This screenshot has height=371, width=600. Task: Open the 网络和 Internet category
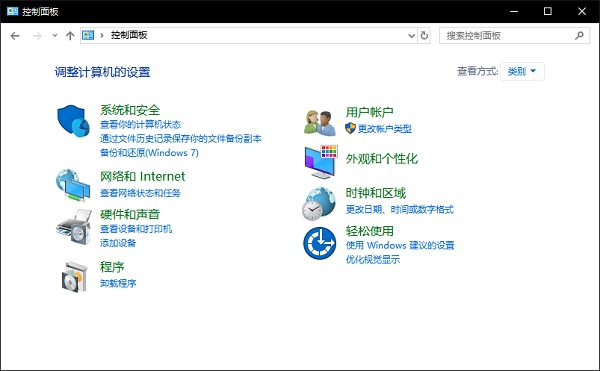(x=142, y=176)
